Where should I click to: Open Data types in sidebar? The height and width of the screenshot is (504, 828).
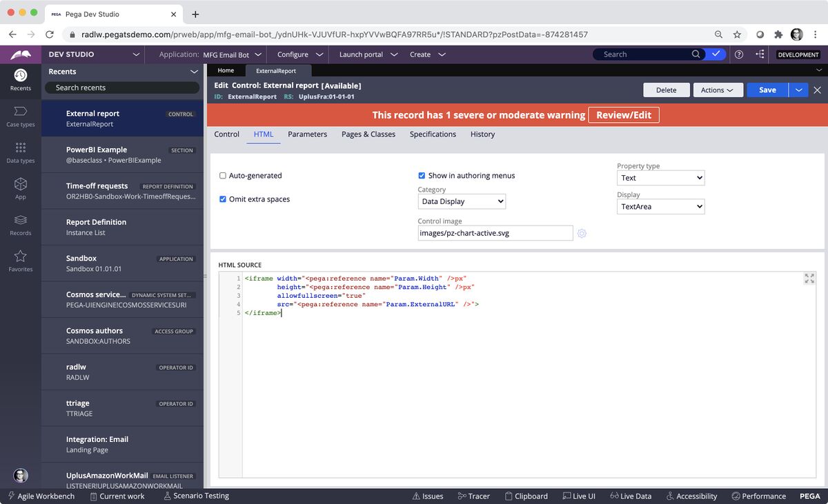tap(20, 152)
